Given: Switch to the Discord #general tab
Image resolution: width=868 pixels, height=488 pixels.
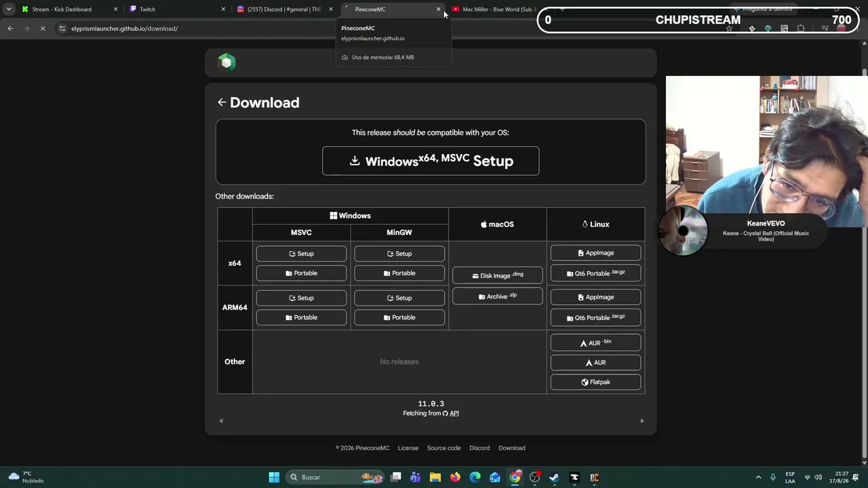Looking at the screenshot, I should pos(285,9).
